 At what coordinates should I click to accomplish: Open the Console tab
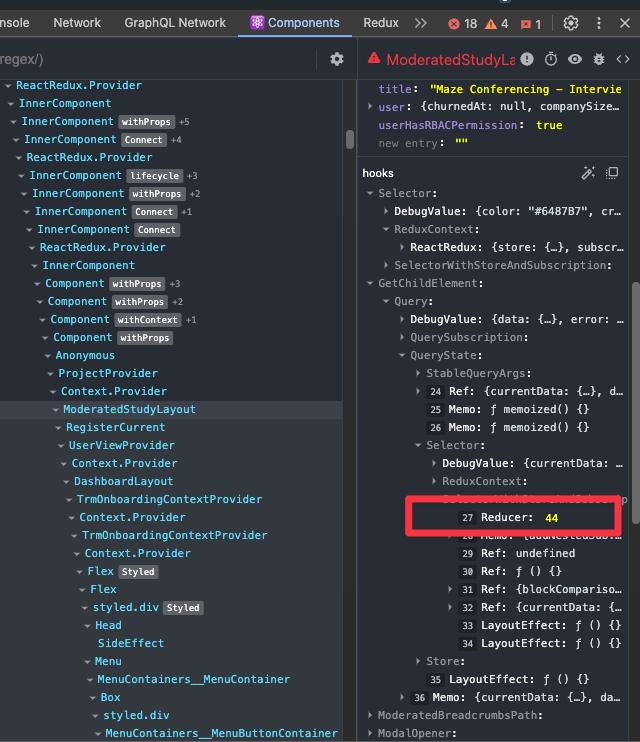pyautogui.click(x=15, y=23)
